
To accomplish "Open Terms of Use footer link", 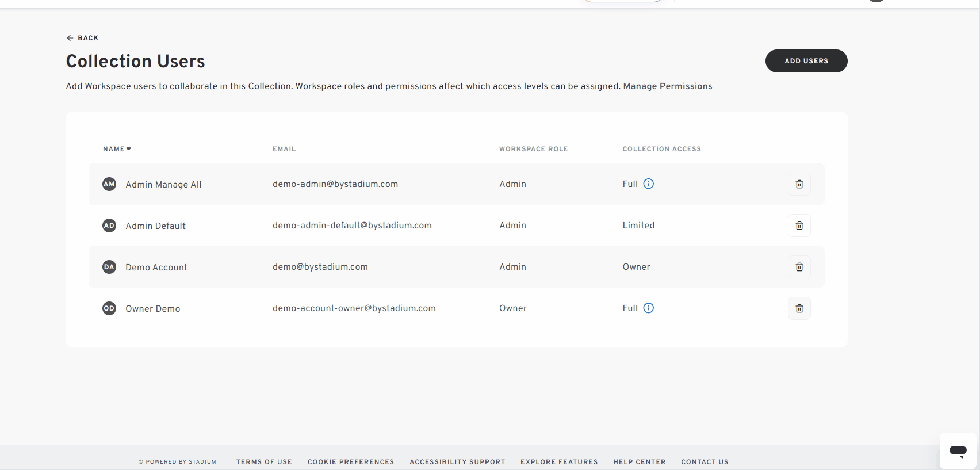I will (x=264, y=462).
